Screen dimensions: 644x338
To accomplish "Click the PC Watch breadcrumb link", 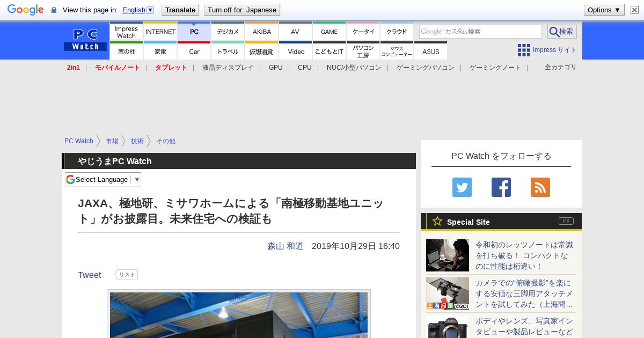I will point(79,141).
